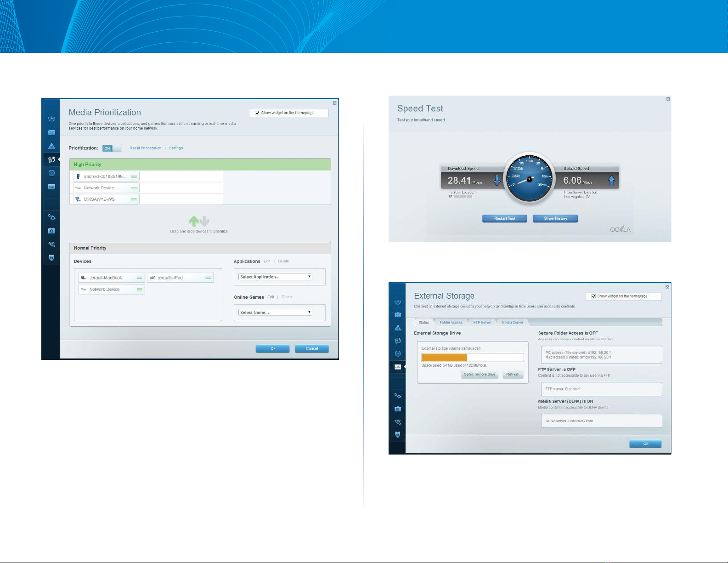
Task: Click the Reset Prioritization link
Action: 145,148
